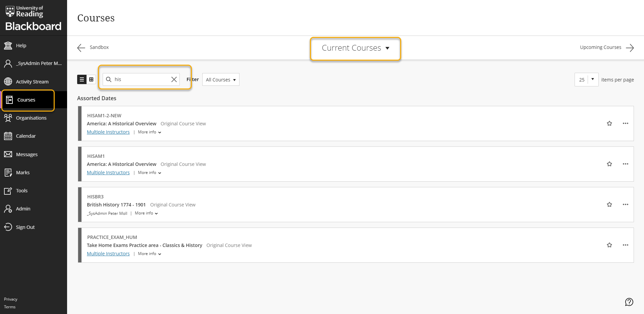The width and height of the screenshot is (644, 314).
Task: Click the back arrow beside Sandbox
Action: click(x=81, y=48)
